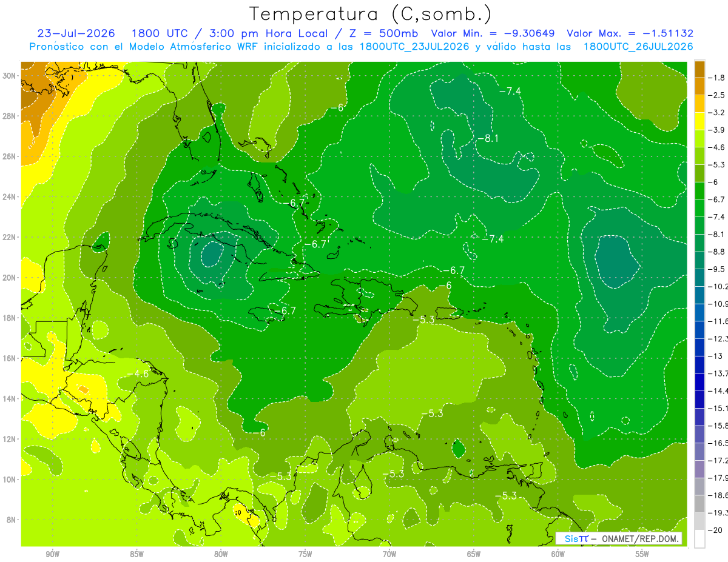Click the '-1.8' value on the color scale
This screenshot has height=562, width=728.
click(x=717, y=78)
